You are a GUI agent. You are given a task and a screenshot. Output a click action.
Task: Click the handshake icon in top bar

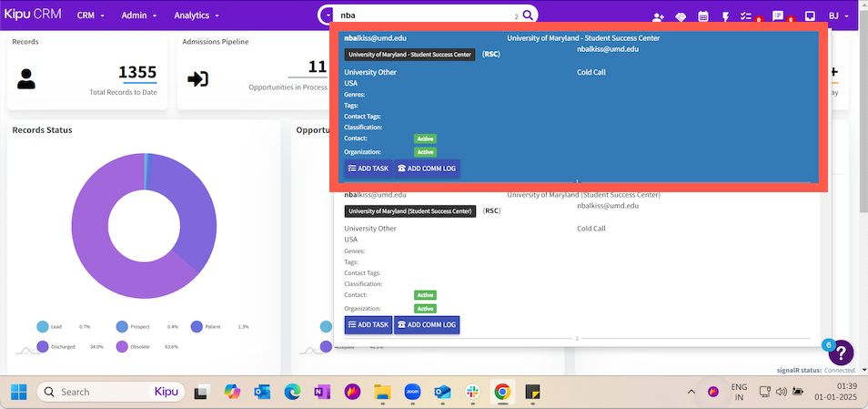(x=681, y=17)
